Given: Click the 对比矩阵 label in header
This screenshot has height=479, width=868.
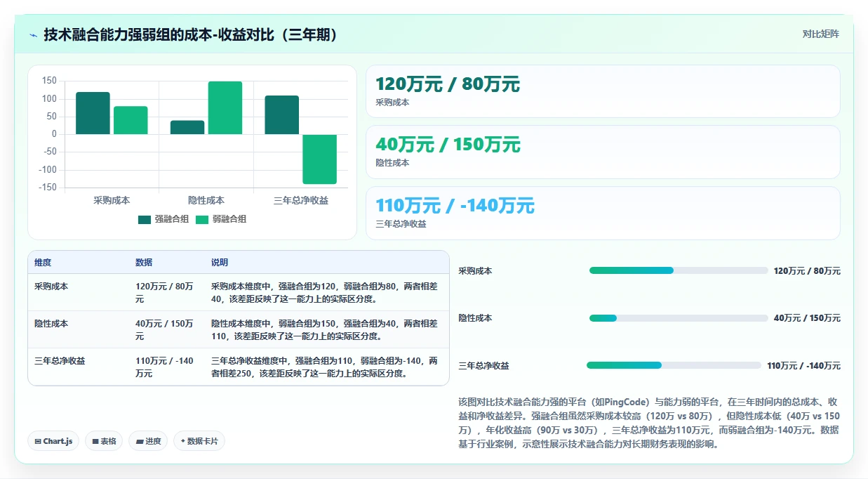Looking at the screenshot, I should click(x=820, y=34).
